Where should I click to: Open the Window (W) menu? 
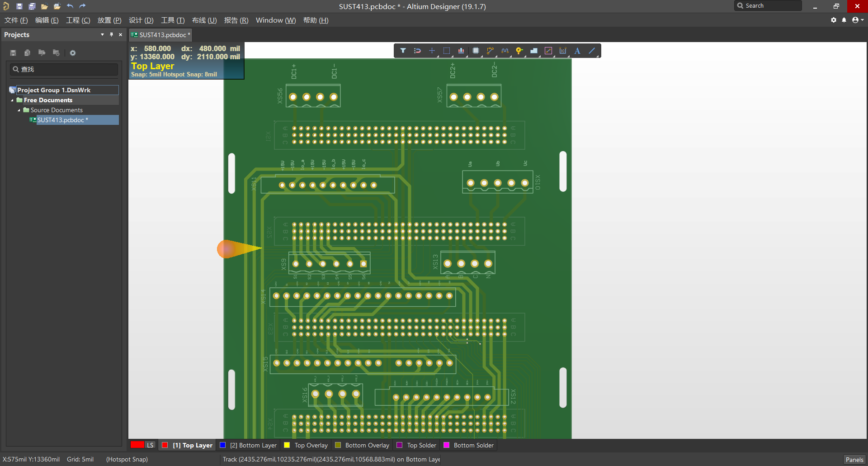(x=276, y=20)
